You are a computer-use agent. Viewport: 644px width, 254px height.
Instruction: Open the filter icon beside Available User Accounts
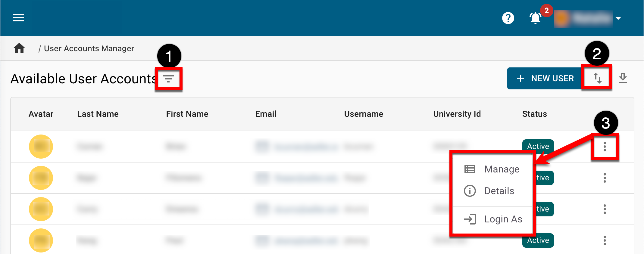pos(168,79)
